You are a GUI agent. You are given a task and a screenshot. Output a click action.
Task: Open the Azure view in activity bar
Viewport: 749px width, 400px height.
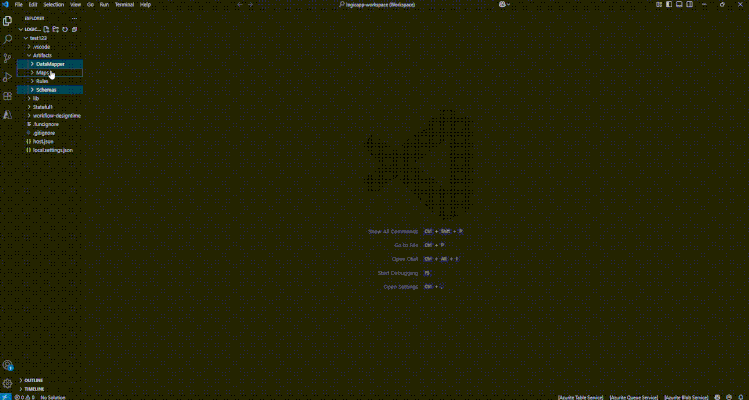(x=7, y=115)
